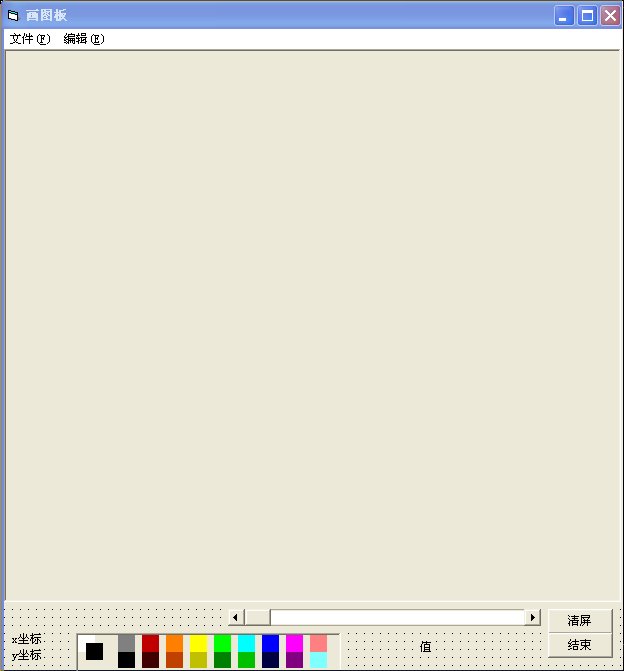Pick the bright yellow color swatch

coord(198,643)
